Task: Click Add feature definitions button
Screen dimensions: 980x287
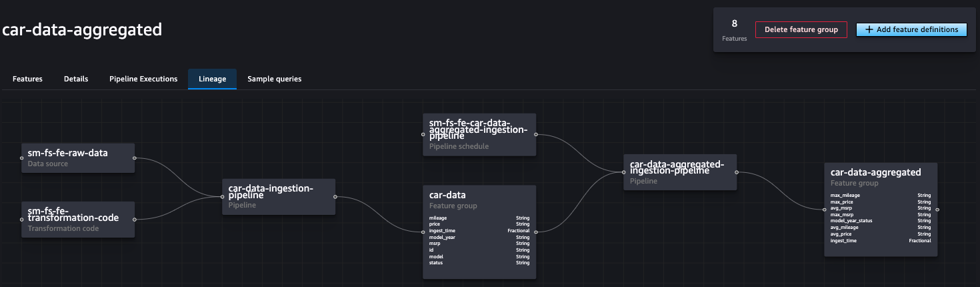Action: pos(911,29)
